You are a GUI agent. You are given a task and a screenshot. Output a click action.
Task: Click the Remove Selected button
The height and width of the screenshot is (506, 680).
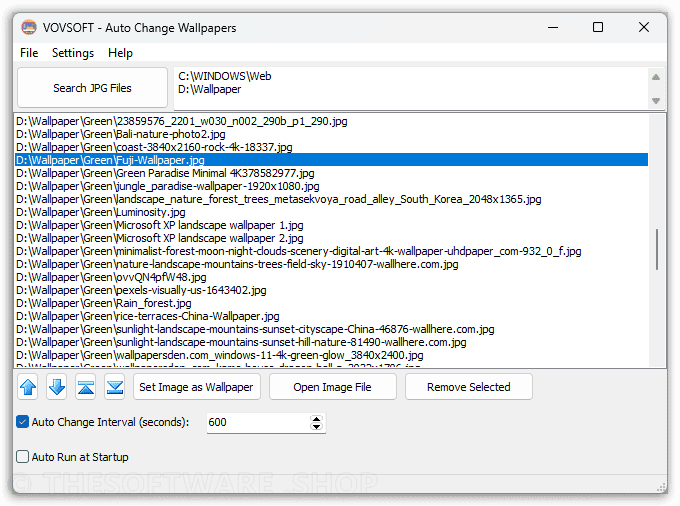point(468,387)
